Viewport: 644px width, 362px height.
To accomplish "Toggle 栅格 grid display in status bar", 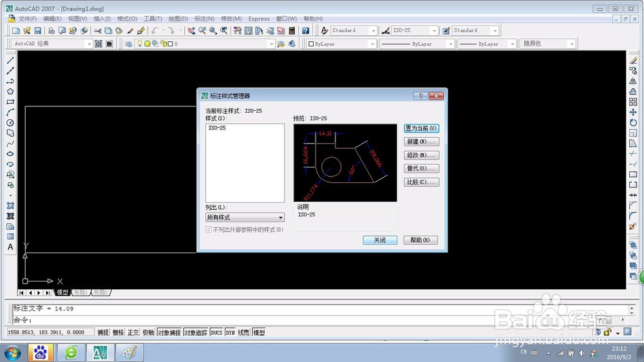I will (x=118, y=332).
